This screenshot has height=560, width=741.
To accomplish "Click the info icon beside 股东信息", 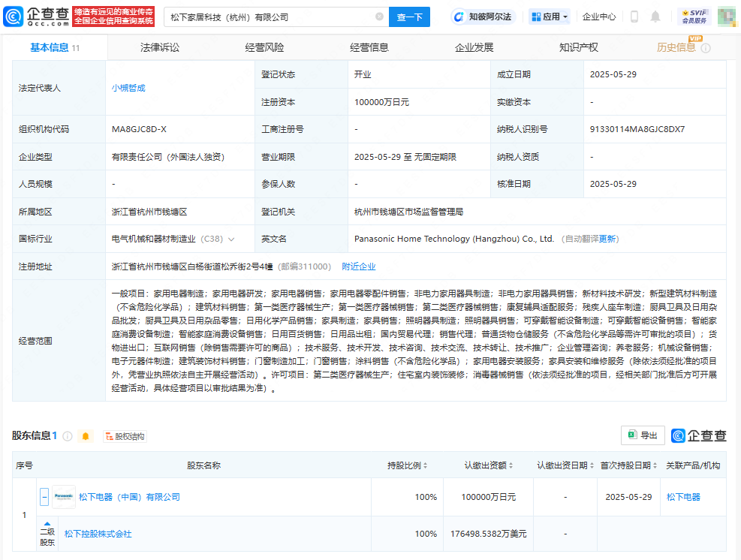I will [x=68, y=436].
